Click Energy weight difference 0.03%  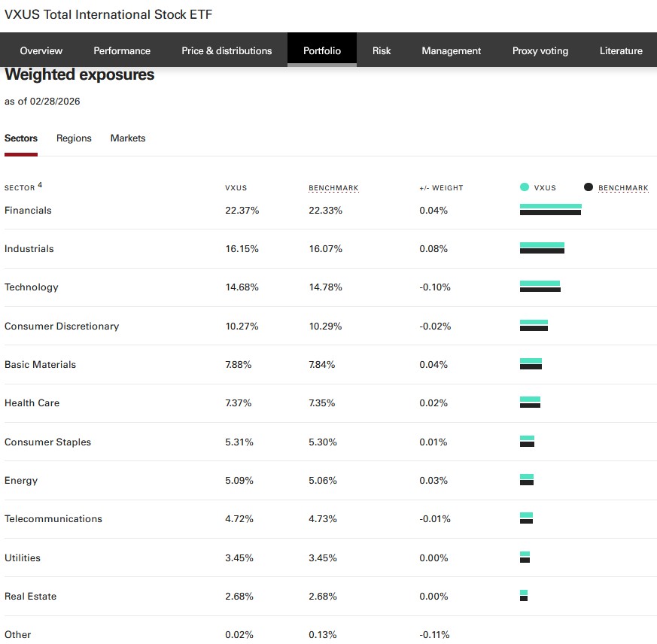[x=433, y=481]
